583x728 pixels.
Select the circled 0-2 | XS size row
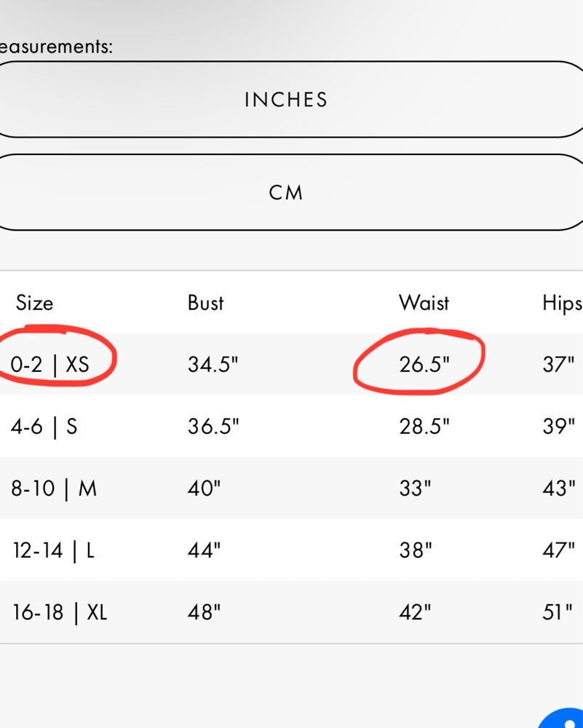point(291,364)
